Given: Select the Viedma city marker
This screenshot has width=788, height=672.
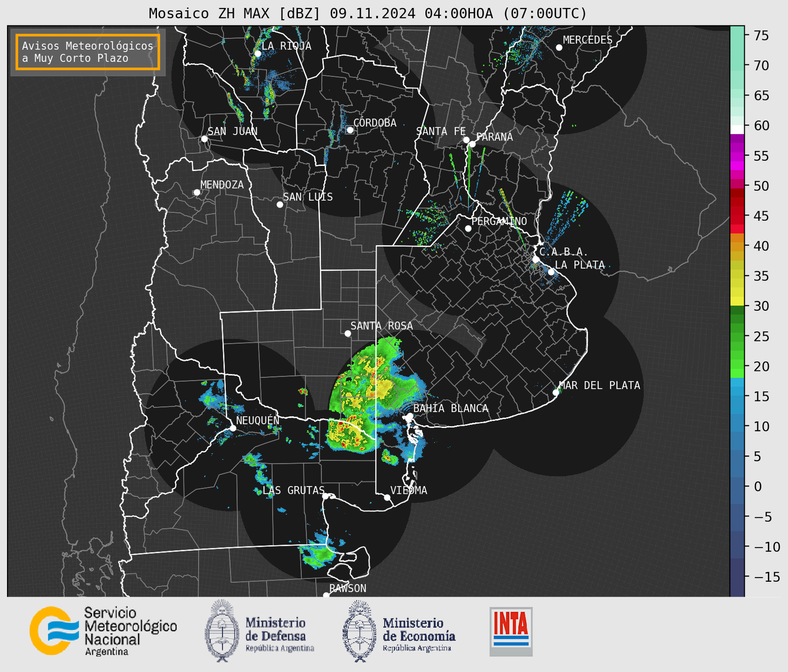Looking at the screenshot, I should coord(387,498).
